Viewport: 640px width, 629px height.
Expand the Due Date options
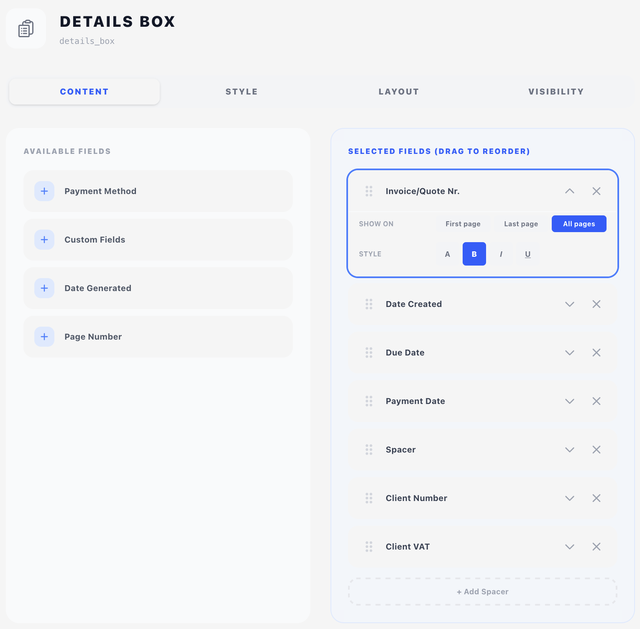click(569, 353)
